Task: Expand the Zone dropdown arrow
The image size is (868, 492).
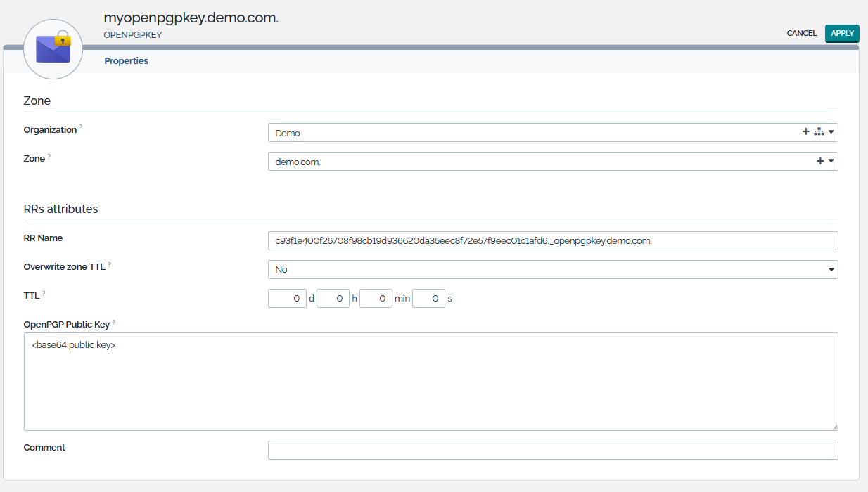Action: pos(831,161)
